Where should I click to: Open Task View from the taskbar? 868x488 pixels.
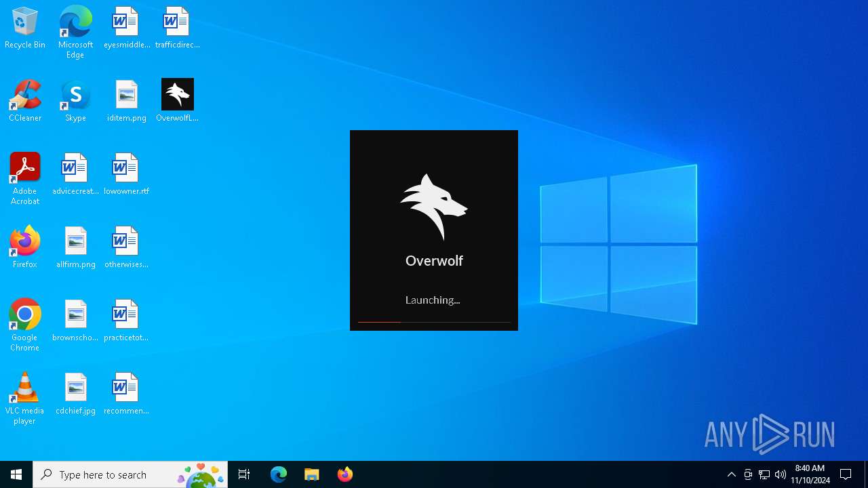(x=244, y=474)
